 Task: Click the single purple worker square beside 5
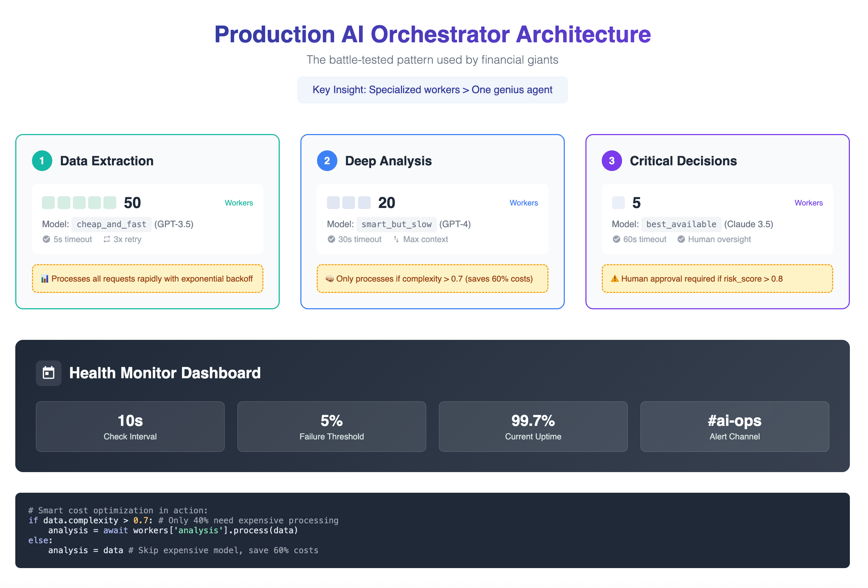tap(619, 203)
